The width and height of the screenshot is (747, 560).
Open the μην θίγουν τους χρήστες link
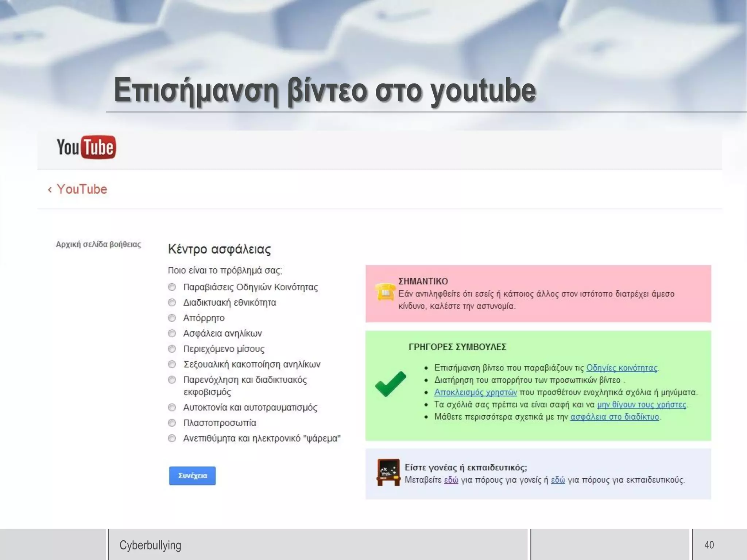pos(642,405)
